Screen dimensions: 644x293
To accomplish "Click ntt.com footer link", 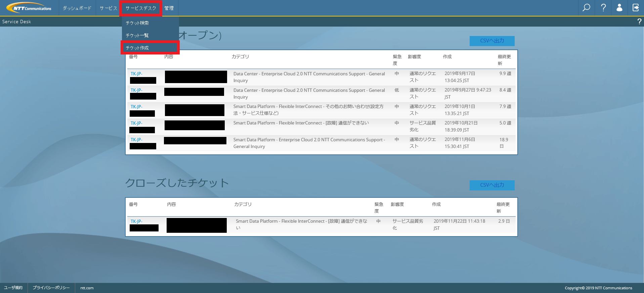I will coord(87,288).
